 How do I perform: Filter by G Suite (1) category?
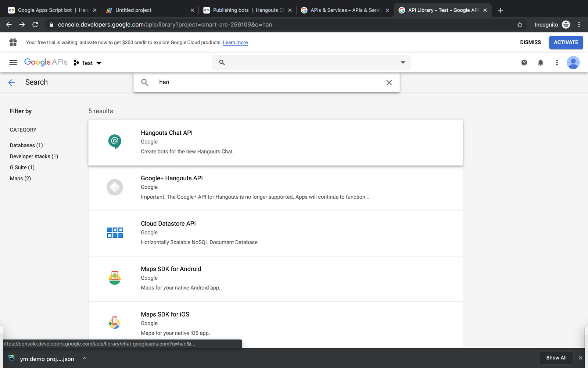[x=22, y=167]
